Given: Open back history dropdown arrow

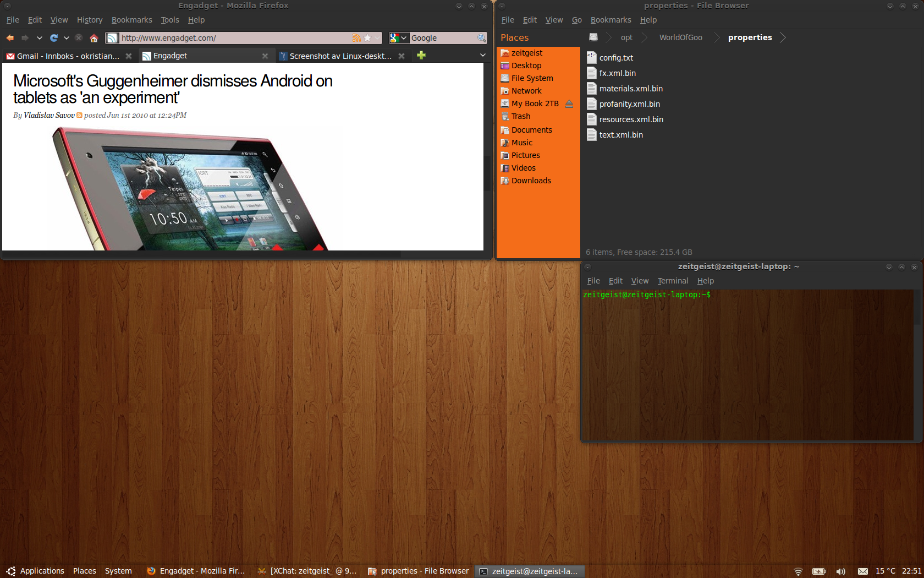Looking at the screenshot, I should [x=39, y=38].
